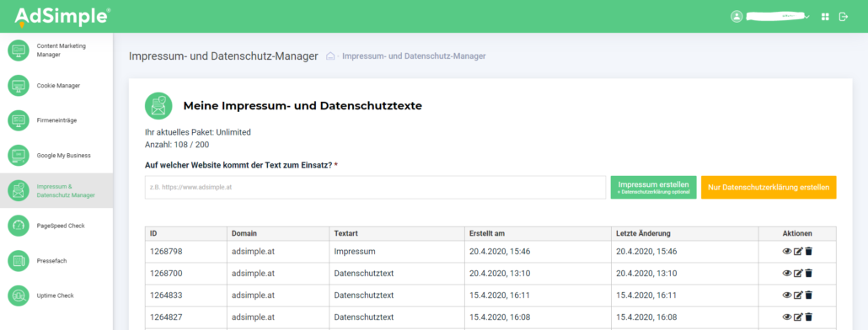This screenshot has width=868, height=330.
Task: Open PageSpeed Check sidebar icon
Action: tap(19, 226)
